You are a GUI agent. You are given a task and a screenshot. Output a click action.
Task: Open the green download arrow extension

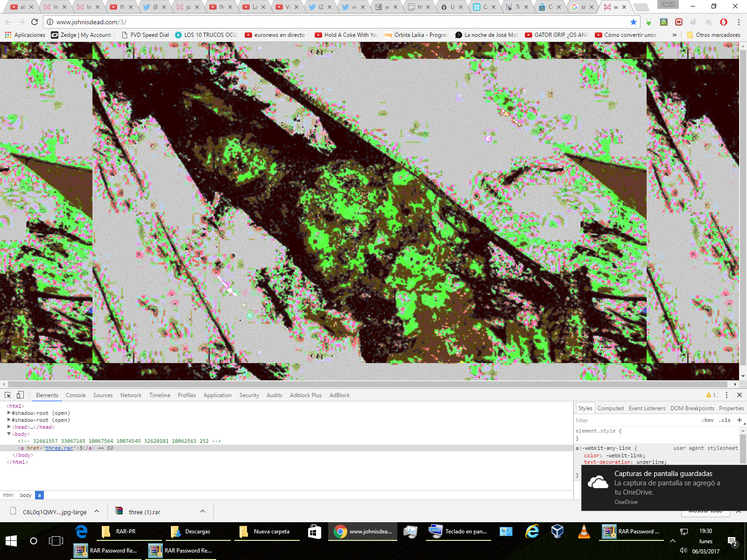pyautogui.click(x=648, y=22)
